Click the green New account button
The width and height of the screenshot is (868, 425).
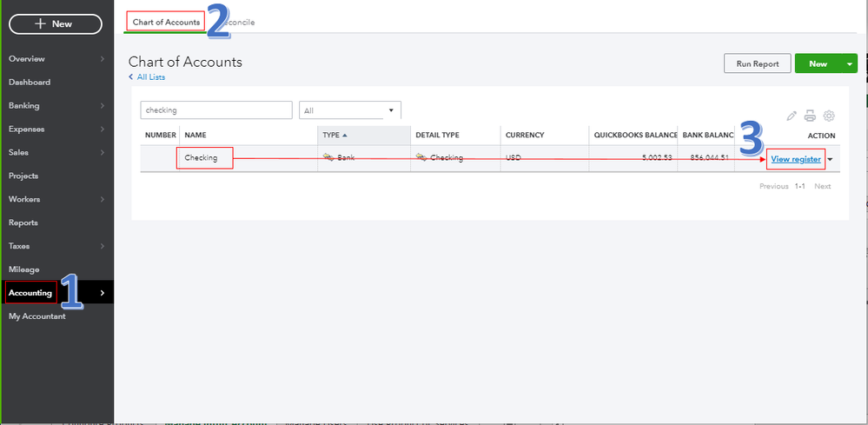click(818, 63)
